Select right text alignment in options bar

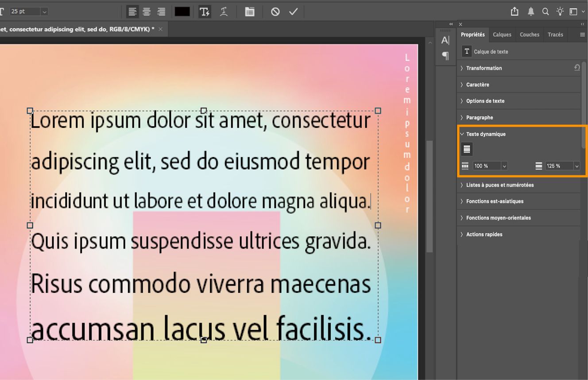coord(161,12)
